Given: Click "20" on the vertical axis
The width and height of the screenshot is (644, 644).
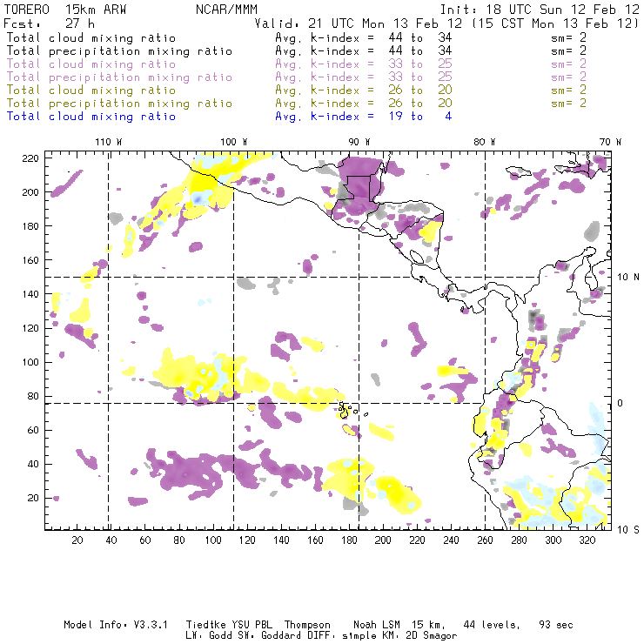Looking at the screenshot, I should coord(33,498).
